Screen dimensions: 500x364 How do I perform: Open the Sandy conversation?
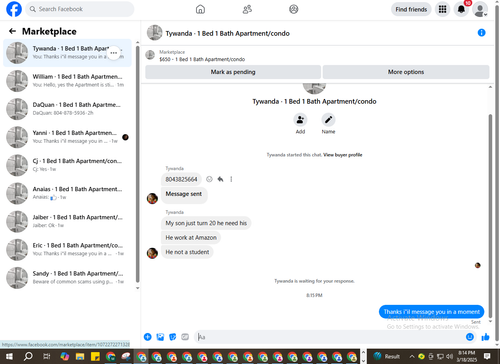[x=67, y=278]
